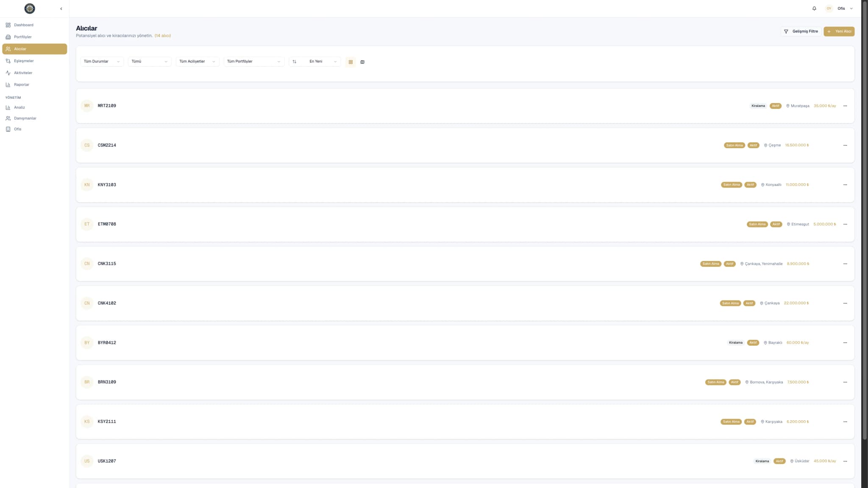Switch to column board view
Viewport: 868px width, 488px height.
point(362,62)
